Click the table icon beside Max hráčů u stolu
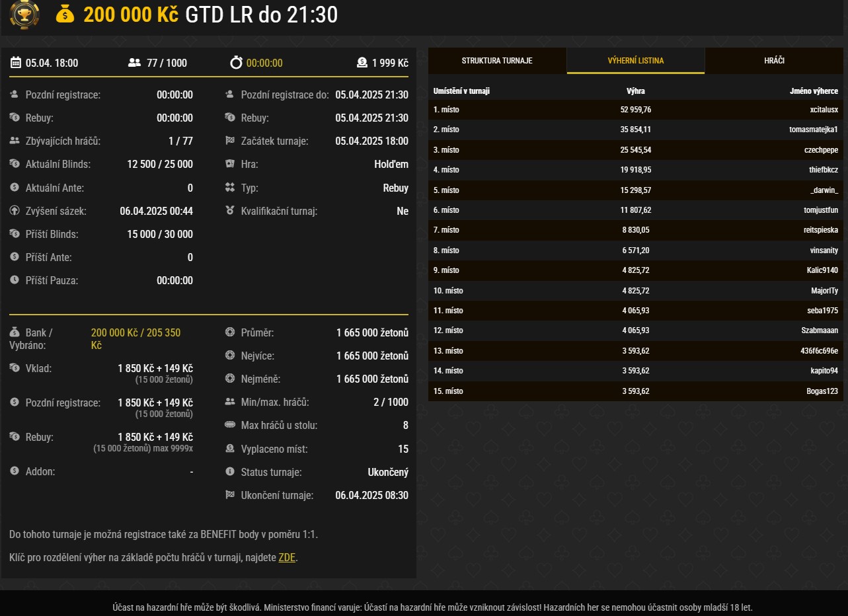The width and height of the screenshot is (848, 616). pyautogui.click(x=230, y=425)
